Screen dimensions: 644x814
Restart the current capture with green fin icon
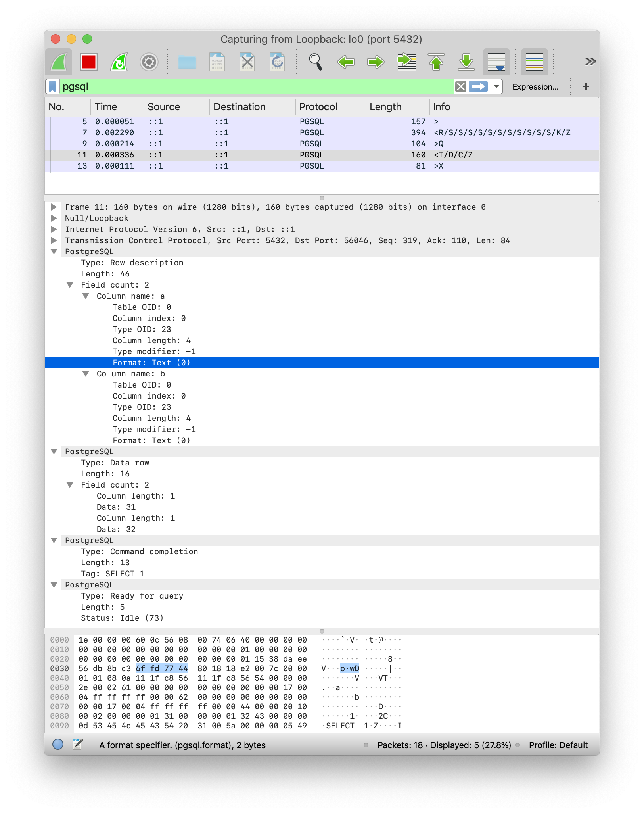click(119, 62)
